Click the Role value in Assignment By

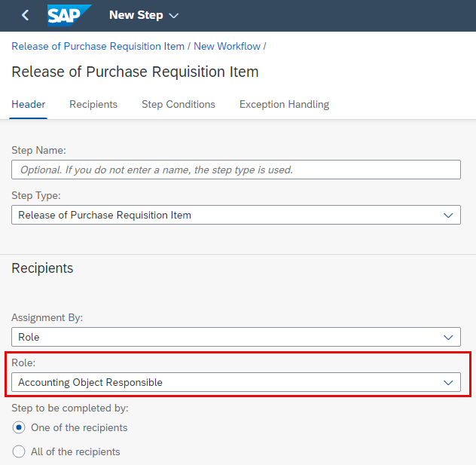coord(29,338)
